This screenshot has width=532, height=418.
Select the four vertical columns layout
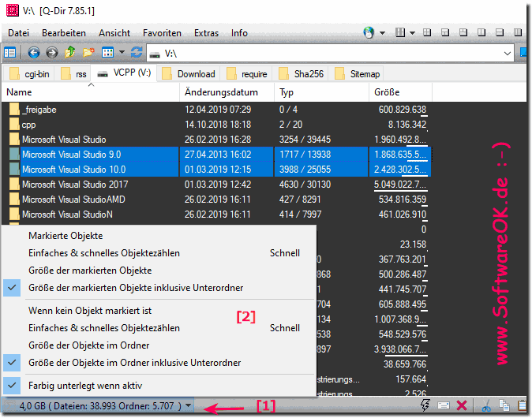(x=518, y=32)
